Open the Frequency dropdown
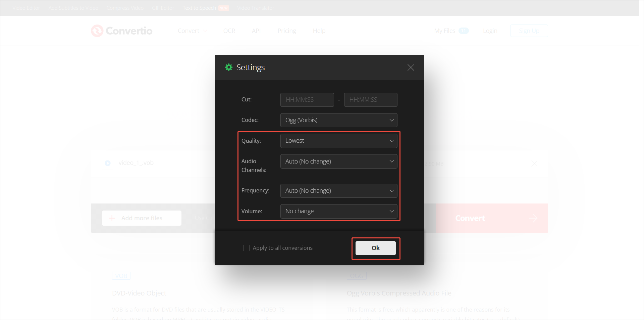Image resolution: width=644 pixels, height=320 pixels. coord(338,190)
